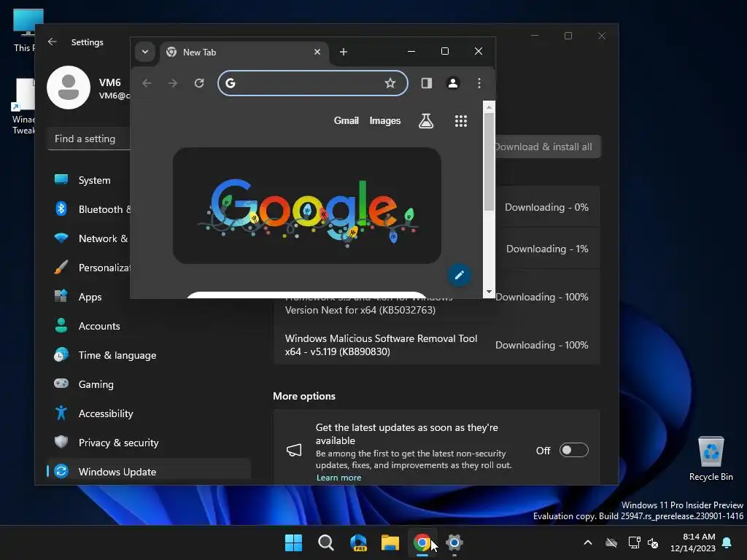Open Chrome's side panel icon
Screen dimensions: 747x560
426,83
